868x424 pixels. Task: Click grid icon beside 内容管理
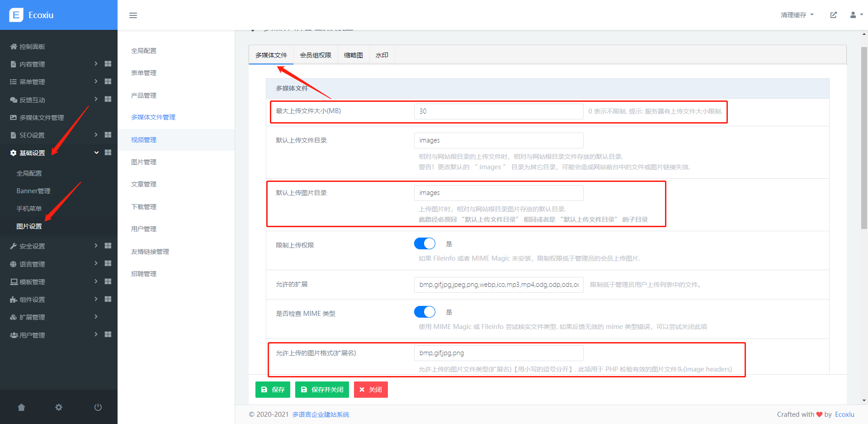click(108, 64)
